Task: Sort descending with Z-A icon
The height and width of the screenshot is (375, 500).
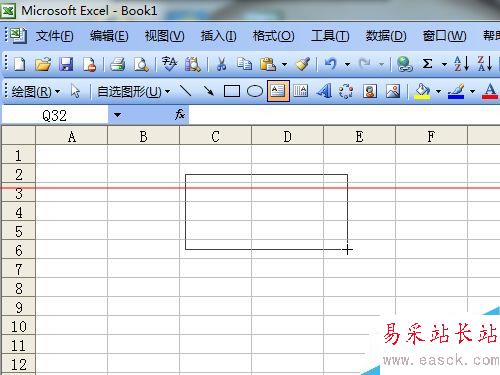Action: 485,63
